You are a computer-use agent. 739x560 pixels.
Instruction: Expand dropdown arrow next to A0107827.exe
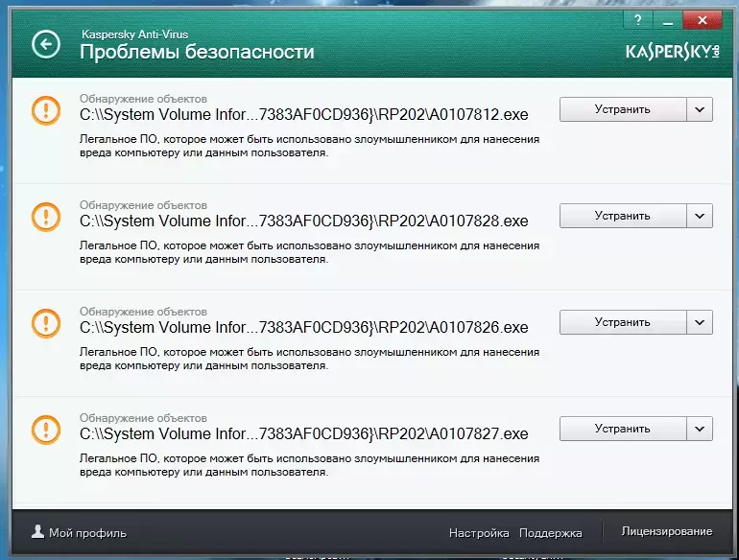click(700, 429)
